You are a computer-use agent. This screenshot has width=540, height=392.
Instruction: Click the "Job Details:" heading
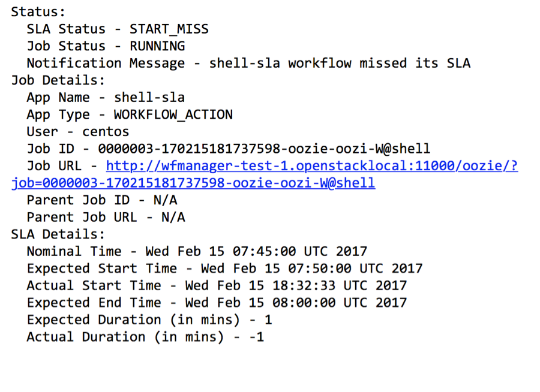[x=58, y=80]
